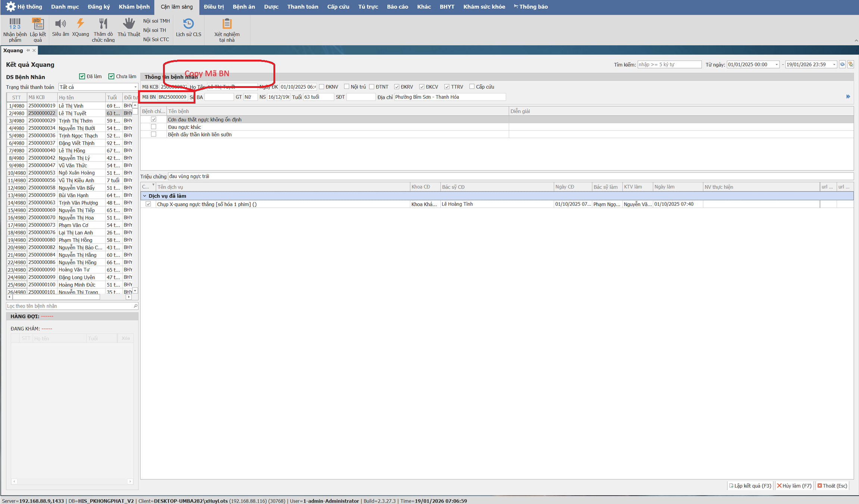
Task: Check the Cấp cứu checkbox
Action: tap(472, 86)
